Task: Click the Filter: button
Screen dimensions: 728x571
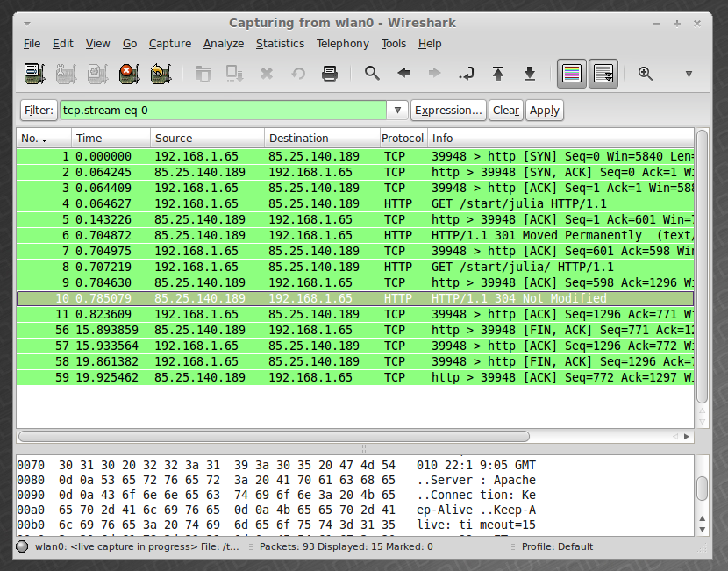Action: point(39,110)
